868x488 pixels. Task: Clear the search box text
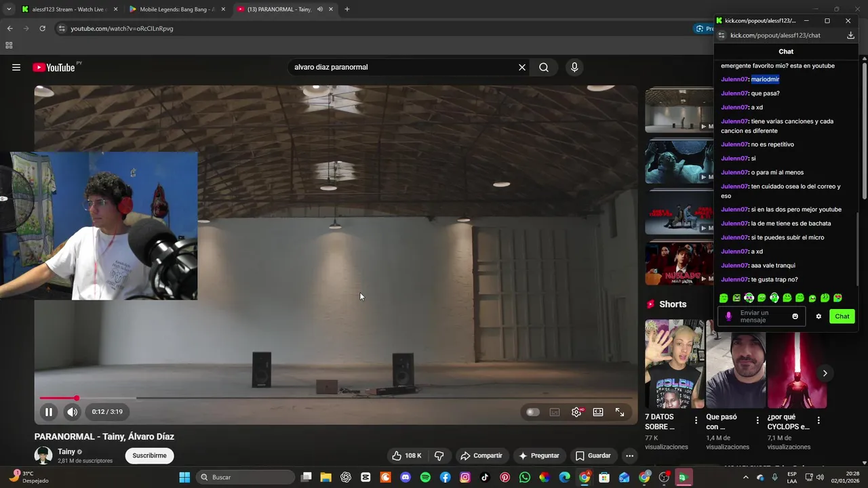click(522, 67)
